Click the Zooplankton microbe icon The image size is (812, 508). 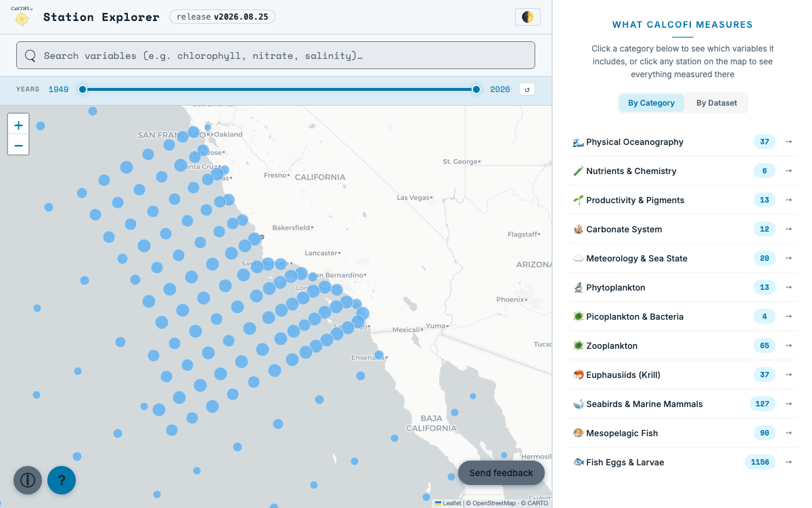[578, 346]
